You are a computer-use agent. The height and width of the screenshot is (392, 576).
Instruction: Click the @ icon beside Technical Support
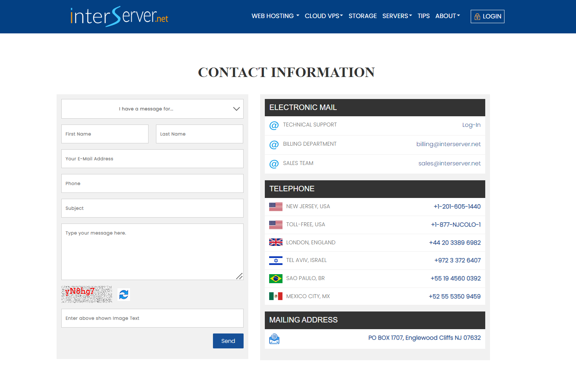(274, 126)
